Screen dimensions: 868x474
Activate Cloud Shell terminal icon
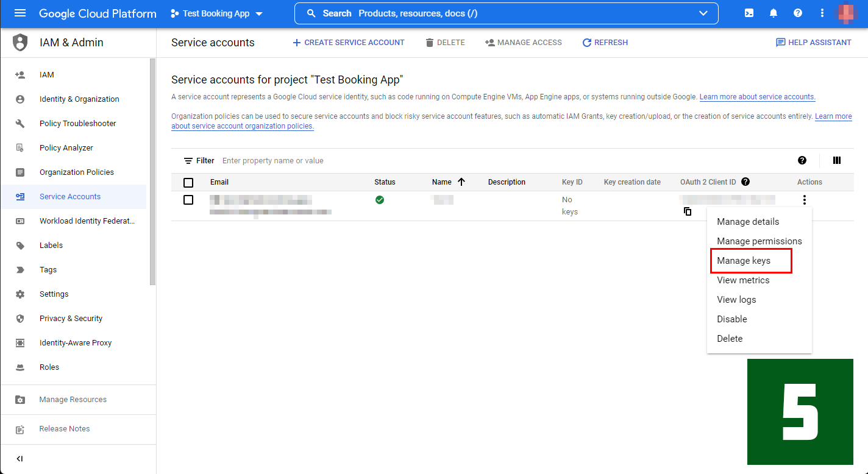[x=749, y=13]
